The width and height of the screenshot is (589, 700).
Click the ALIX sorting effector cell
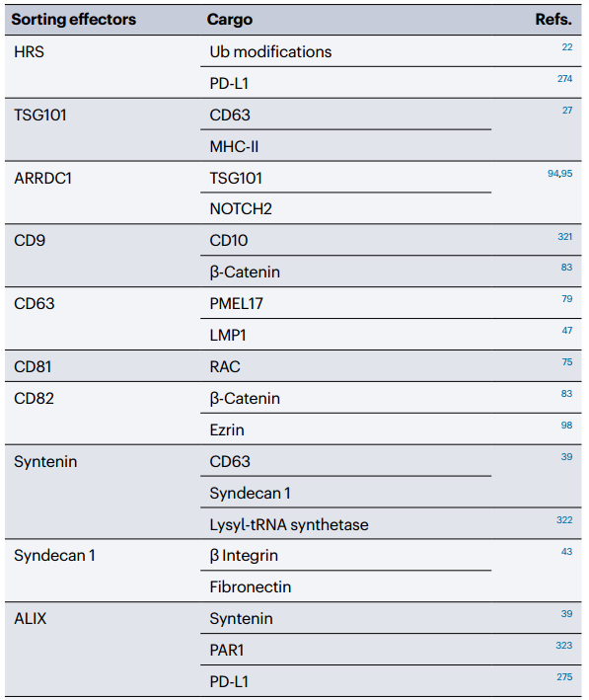pyautogui.click(x=31, y=619)
